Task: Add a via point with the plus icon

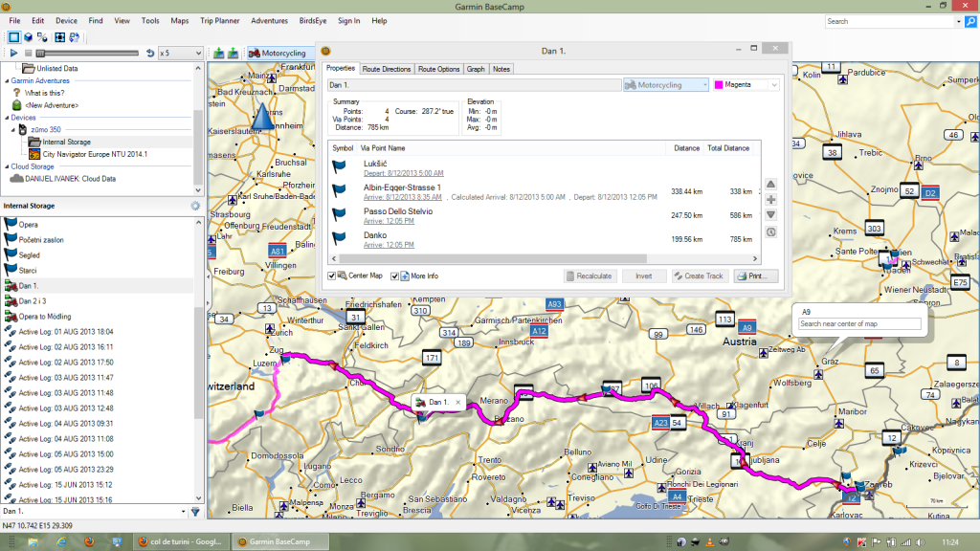Action: point(770,200)
